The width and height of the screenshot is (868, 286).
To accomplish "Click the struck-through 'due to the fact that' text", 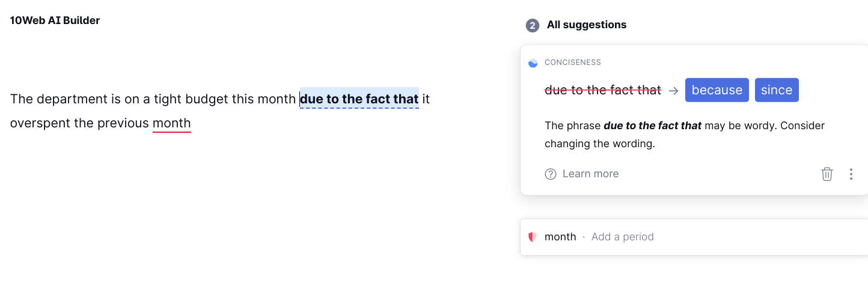I will tap(603, 90).
